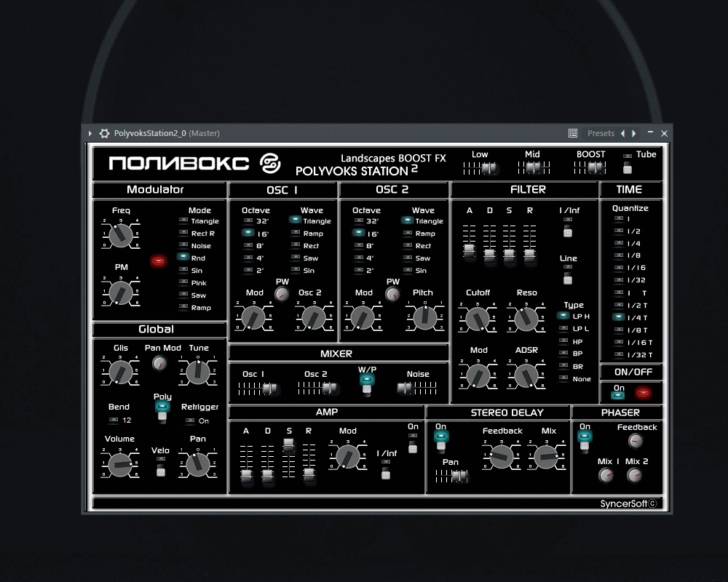728x582 pixels.
Task: Click the Modulator PM knob
Action: 121,293
